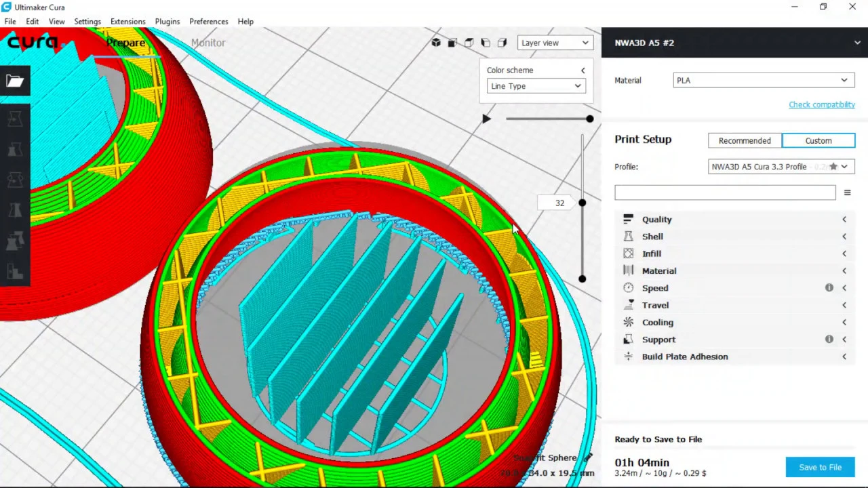Click the Material category icon in settings list

coord(628,270)
